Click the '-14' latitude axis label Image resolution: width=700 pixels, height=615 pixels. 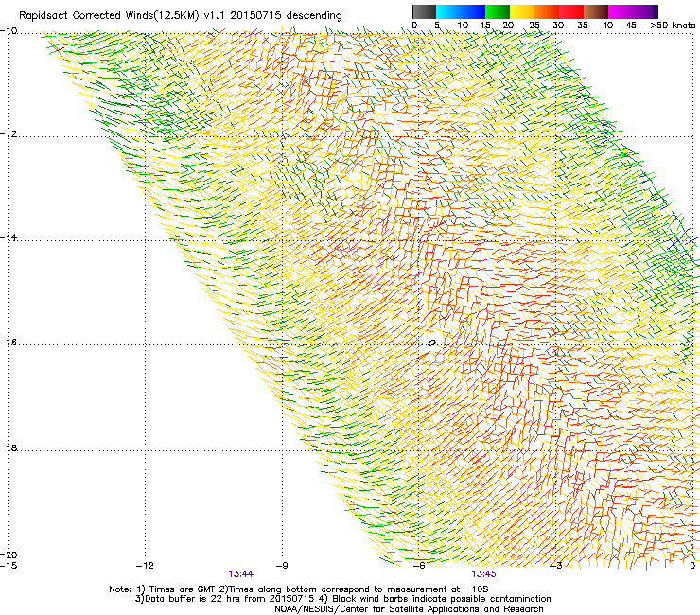[9, 237]
